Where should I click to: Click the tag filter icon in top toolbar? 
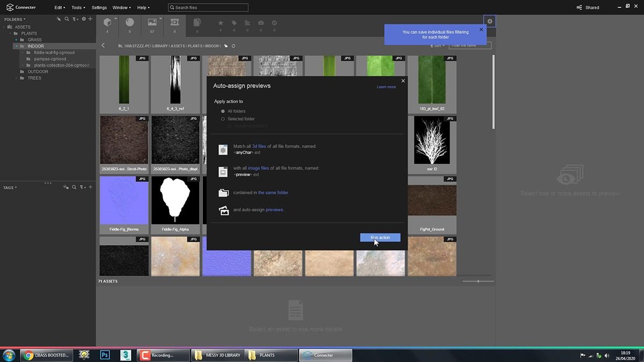pyautogui.click(x=234, y=23)
